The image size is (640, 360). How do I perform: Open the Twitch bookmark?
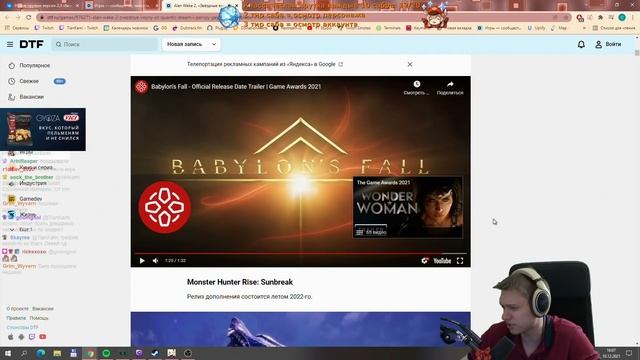click(44, 28)
